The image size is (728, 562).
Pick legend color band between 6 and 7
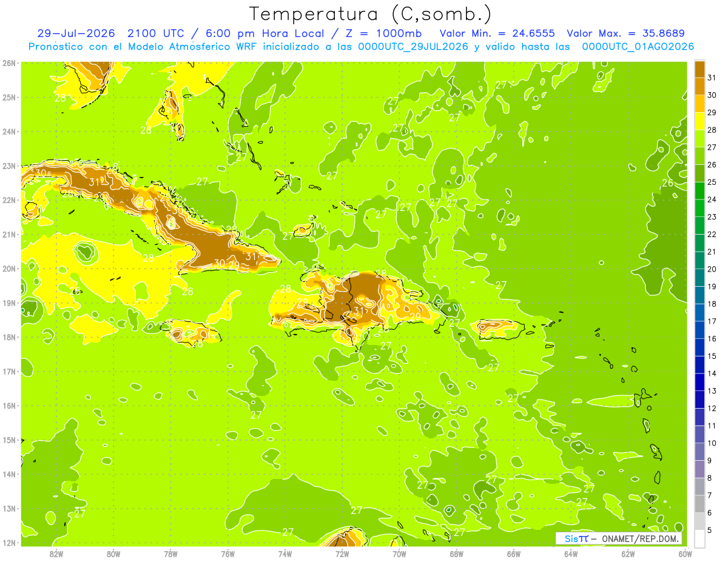(699, 504)
